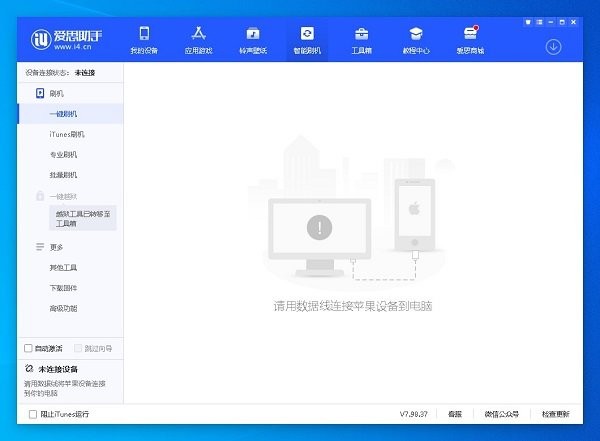Select the 智能刷机 smart flash icon
The height and width of the screenshot is (441, 600).
(x=306, y=34)
